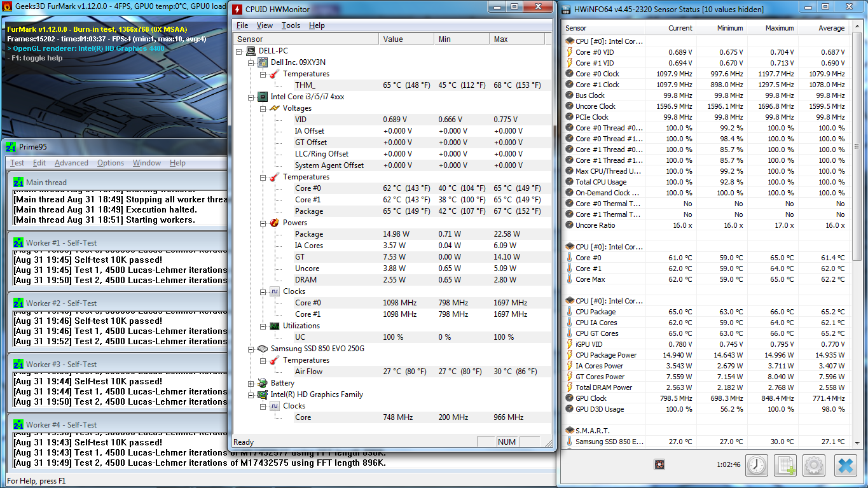The width and height of the screenshot is (868, 488).
Task: Click the small fan icon in HWiNFO bottom bar
Action: 659,465
